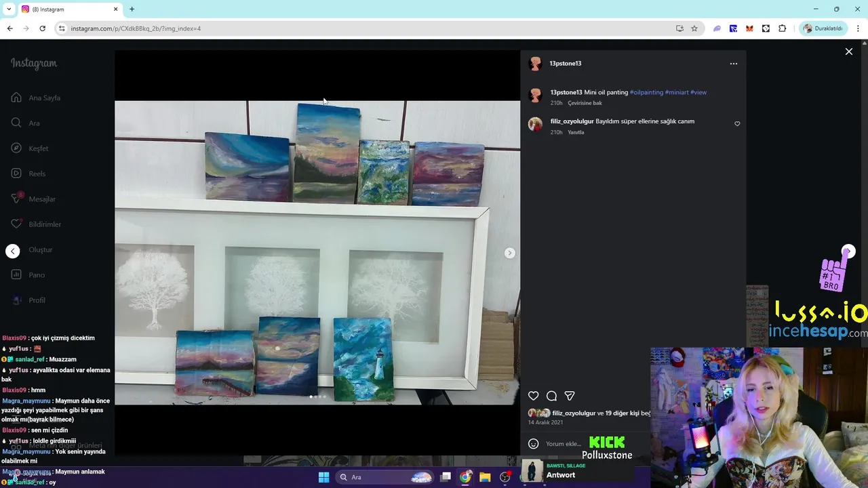This screenshot has height=488, width=868.
Task: Open the Duraklatıldı profile button
Action: click(823, 28)
